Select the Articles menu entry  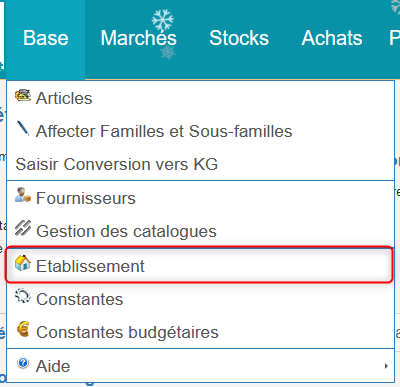pyautogui.click(x=200, y=98)
